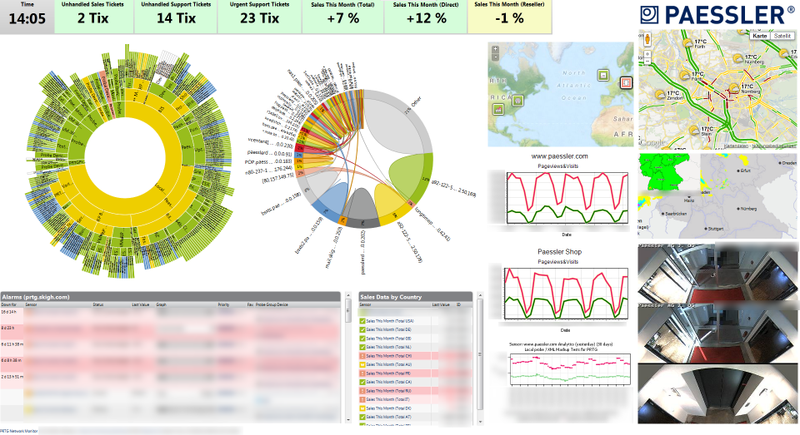Open Sales This Month (Total NL) sensor
800x435 pixels.
(x=388, y=347)
